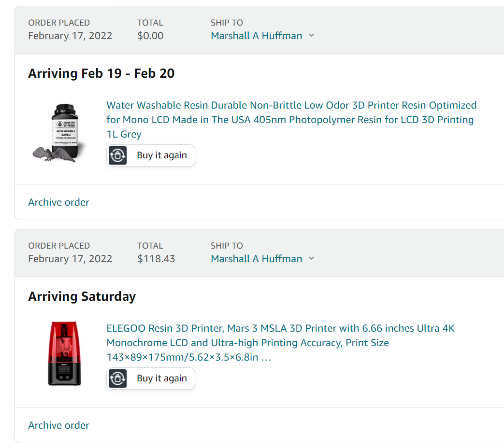This screenshot has height=448, width=504.
Task: Archive the $118.43 printer order
Action: pyautogui.click(x=59, y=425)
